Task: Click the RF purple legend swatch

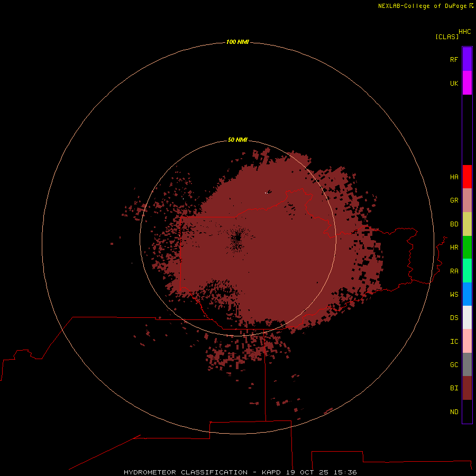Action: [467, 59]
